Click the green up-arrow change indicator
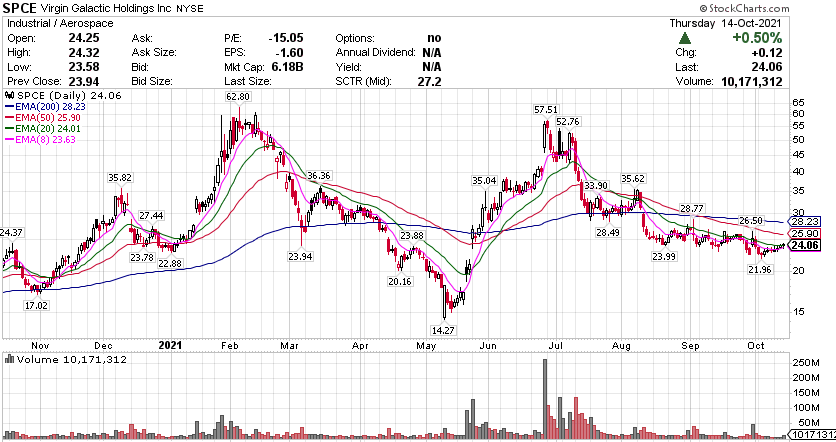 coord(685,38)
